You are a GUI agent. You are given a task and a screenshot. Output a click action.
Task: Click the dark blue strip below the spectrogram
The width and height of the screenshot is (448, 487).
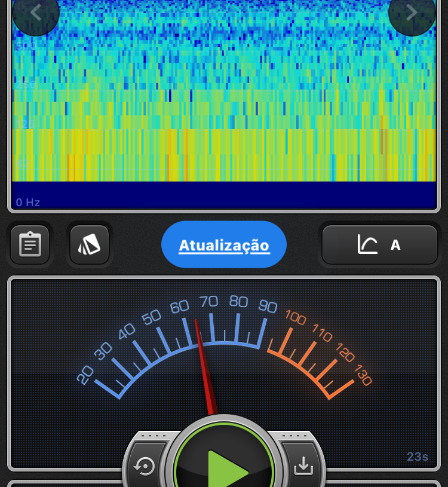(224, 195)
